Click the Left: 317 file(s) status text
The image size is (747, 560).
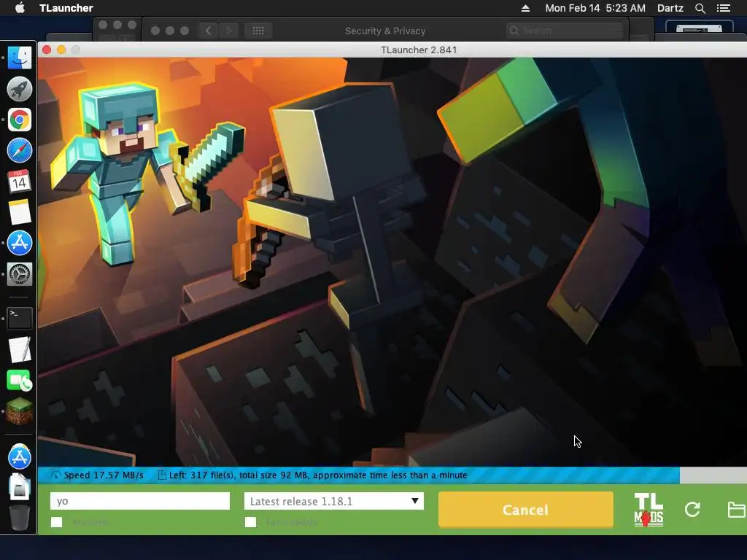tap(318, 475)
